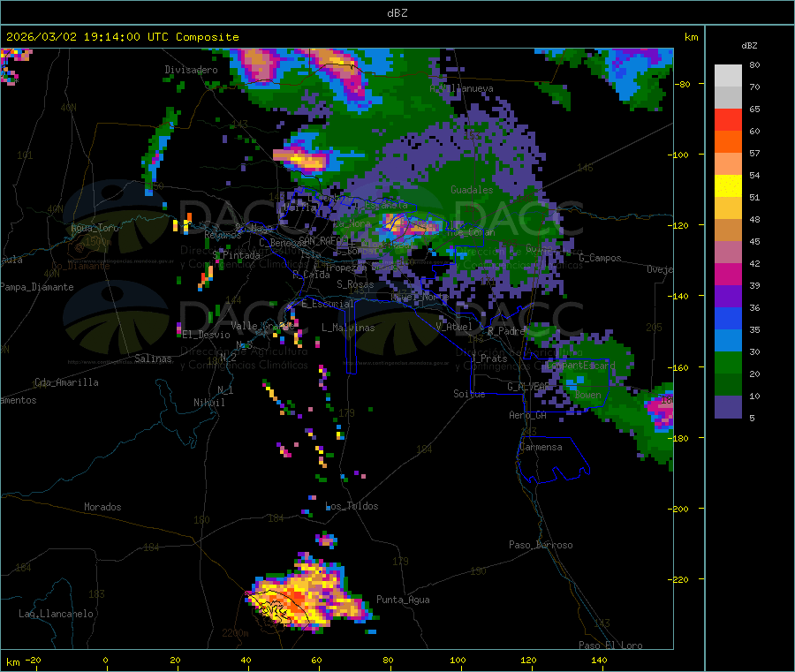Viewport: 795px width, 672px height.
Task: Click the 'R_Padre' location label
Action: (x=506, y=331)
